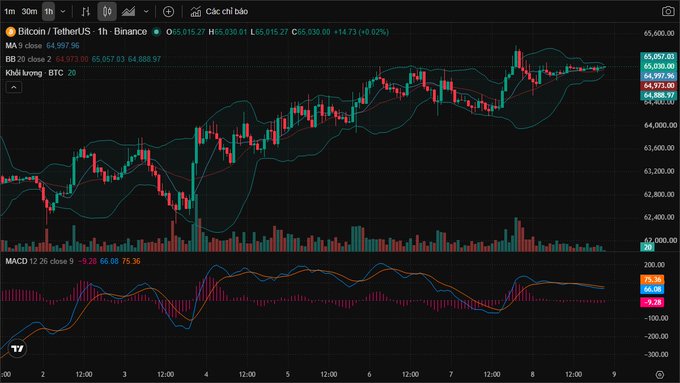Viewport: 680px width, 383px height.
Task: Click the +14.73 (+0.02%) change value
Action: pos(361,32)
